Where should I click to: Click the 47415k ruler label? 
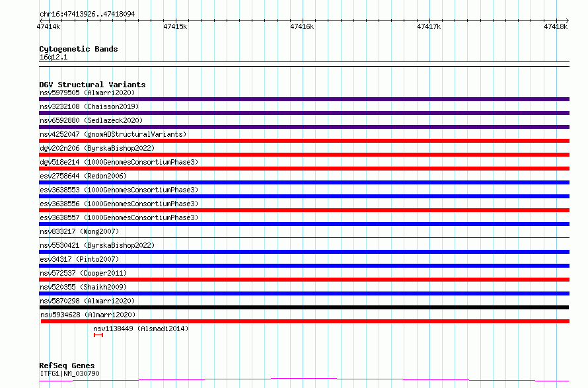coord(175,26)
